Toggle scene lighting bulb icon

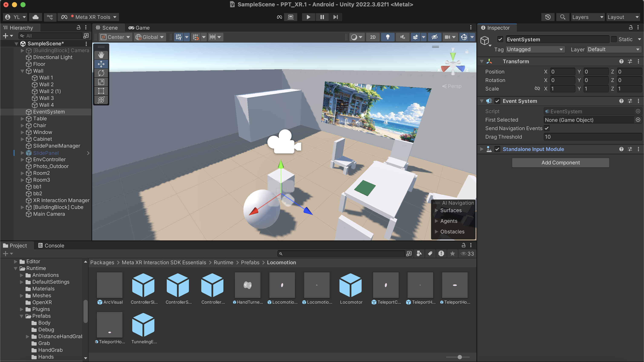tap(388, 37)
